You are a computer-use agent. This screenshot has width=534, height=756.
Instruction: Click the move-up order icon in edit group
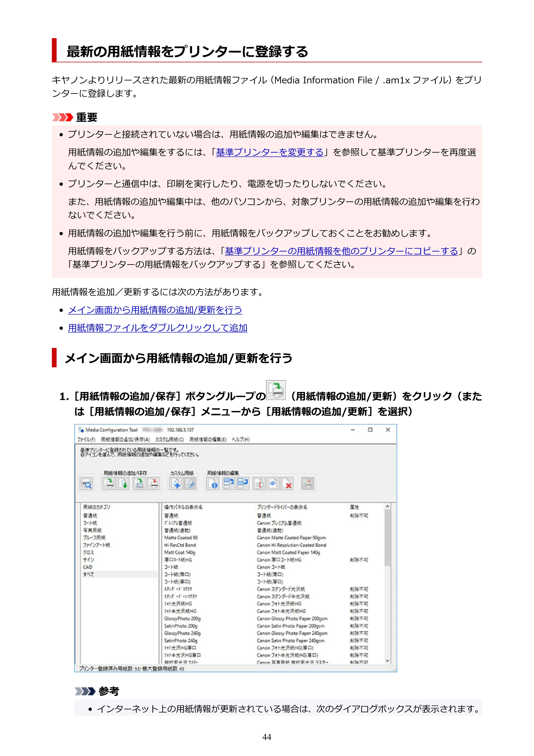[x=228, y=484]
